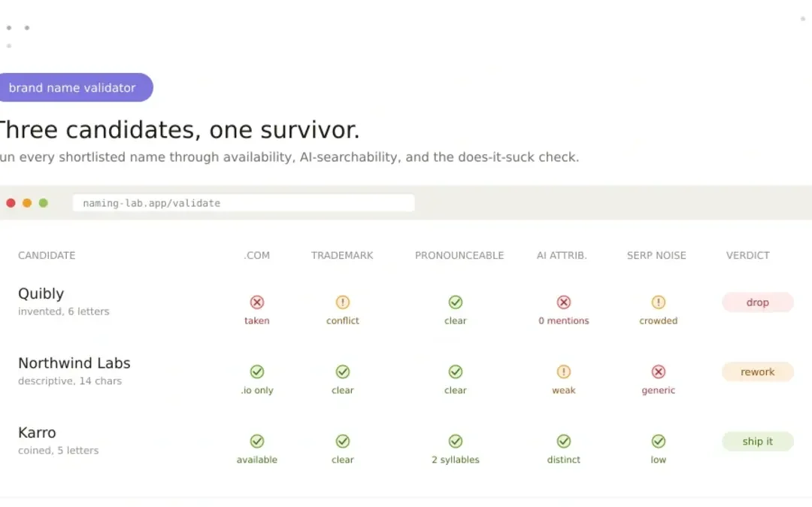
Task: Click the drop verdict badge
Action: point(758,302)
